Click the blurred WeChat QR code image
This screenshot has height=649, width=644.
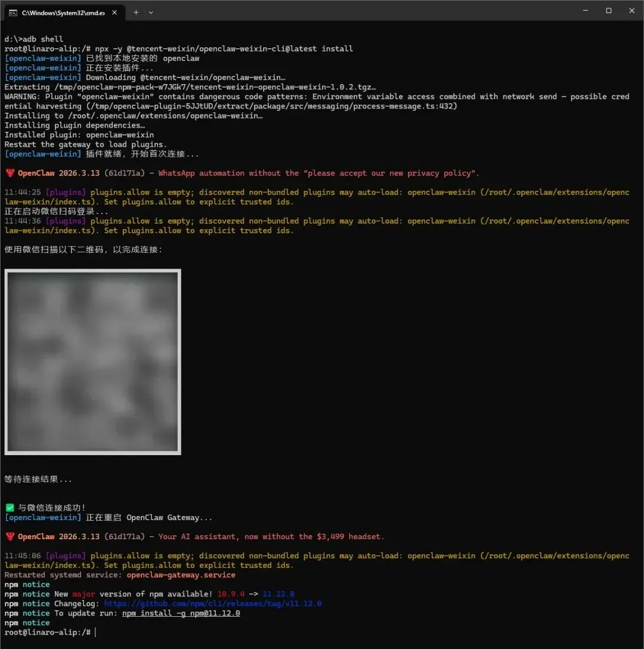[x=92, y=362]
